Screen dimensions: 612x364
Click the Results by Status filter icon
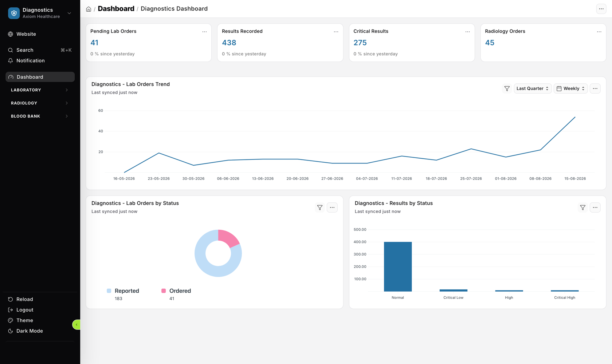click(582, 207)
